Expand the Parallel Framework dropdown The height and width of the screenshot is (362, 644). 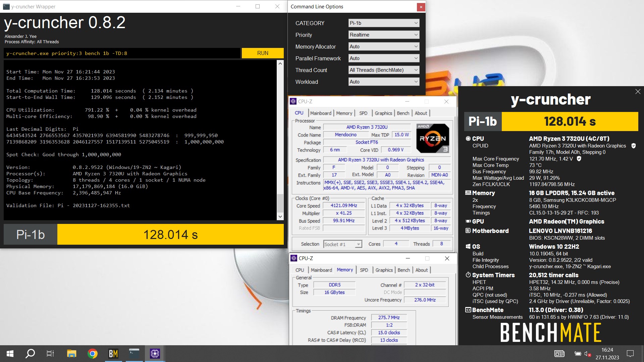click(x=384, y=58)
